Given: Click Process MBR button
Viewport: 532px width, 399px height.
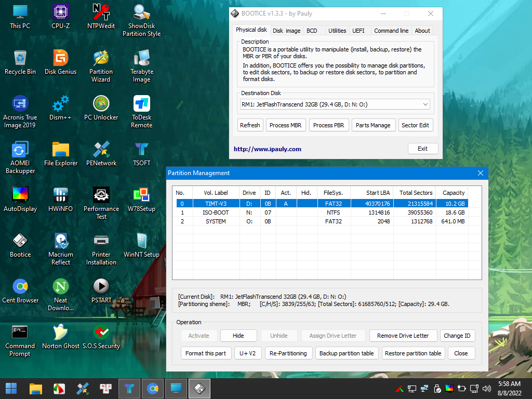Looking at the screenshot, I should coord(285,125).
